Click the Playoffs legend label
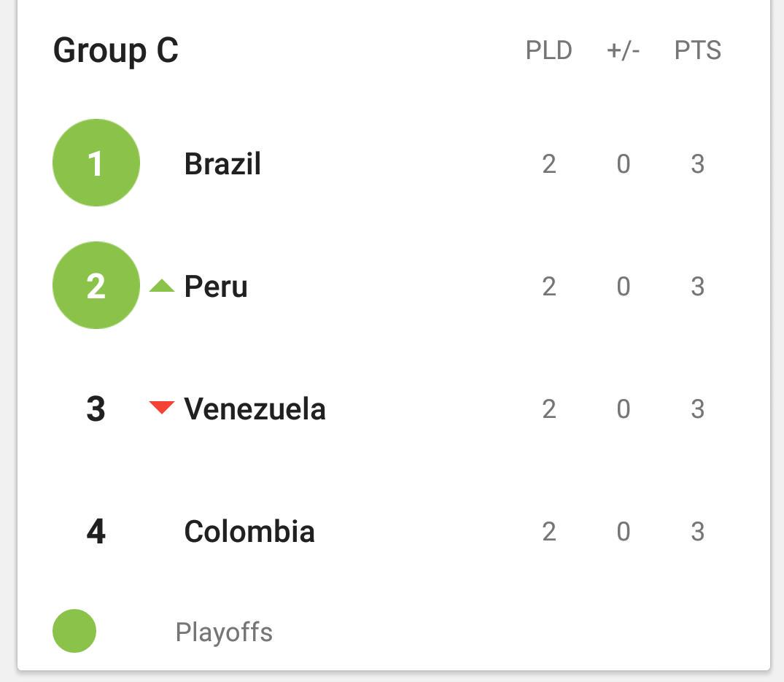 click(224, 632)
